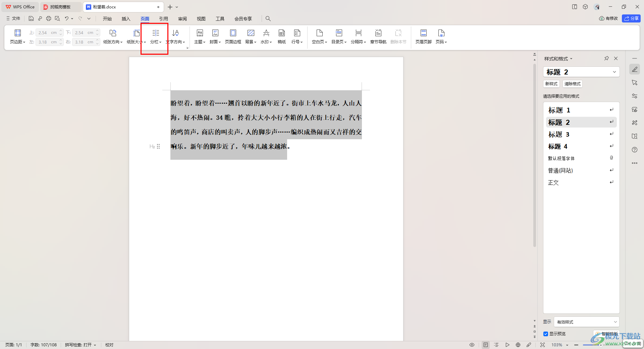Switch to the 审阅 tab
The height and width of the screenshot is (349, 644).
click(182, 19)
